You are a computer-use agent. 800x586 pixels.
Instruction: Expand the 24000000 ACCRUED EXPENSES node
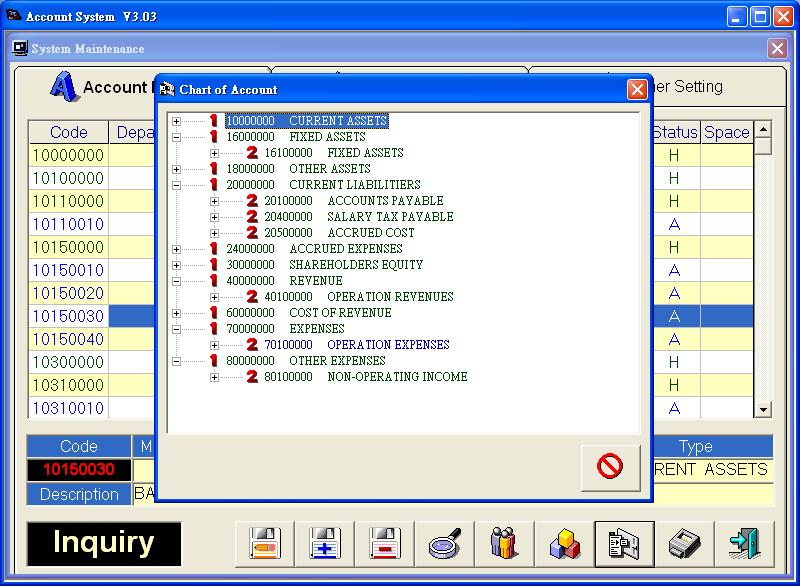(x=177, y=249)
